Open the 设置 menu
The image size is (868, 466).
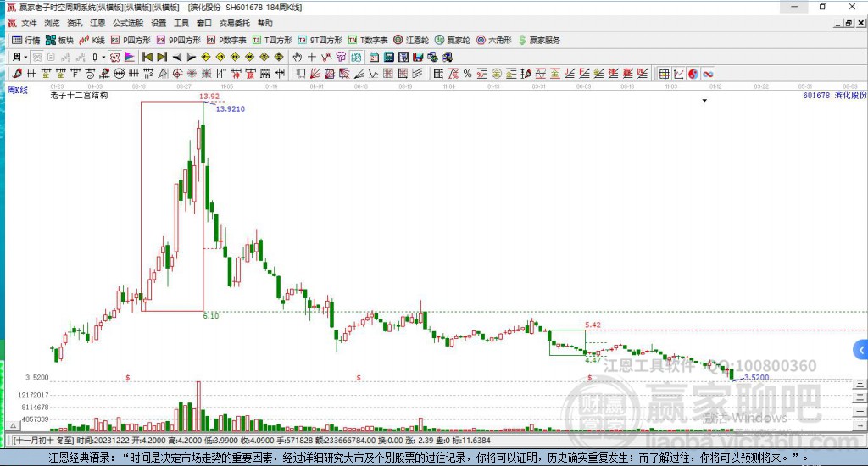click(159, 23)
